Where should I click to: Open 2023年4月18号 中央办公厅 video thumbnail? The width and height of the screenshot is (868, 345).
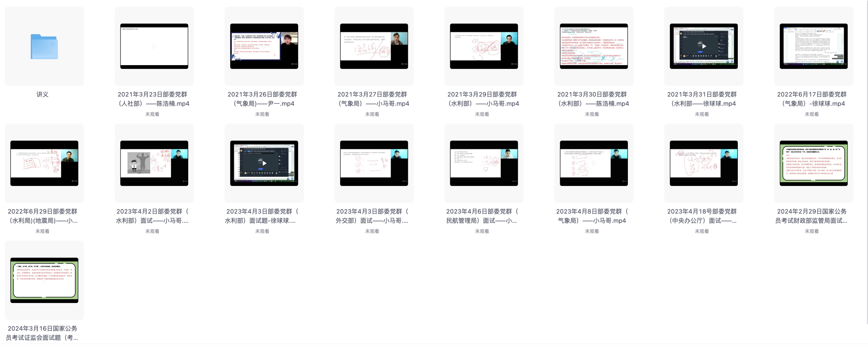point(704,163)
